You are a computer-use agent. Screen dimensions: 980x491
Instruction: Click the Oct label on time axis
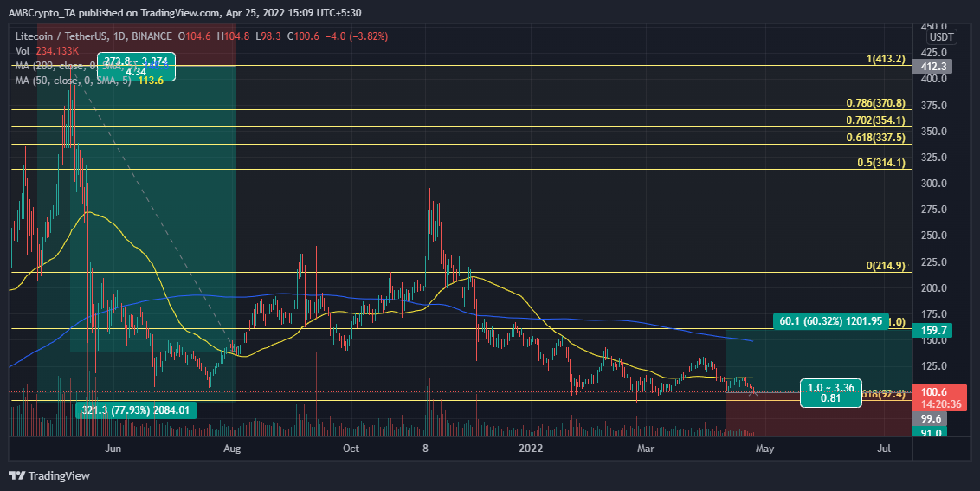tap(351, 449)
